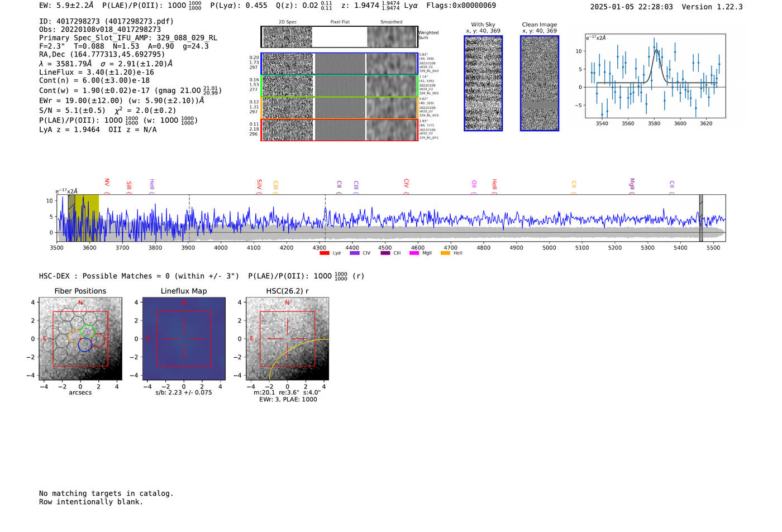782x532 pixels.
Task: Click the magenta MgII legend swatch
Action: pos(414,253)
